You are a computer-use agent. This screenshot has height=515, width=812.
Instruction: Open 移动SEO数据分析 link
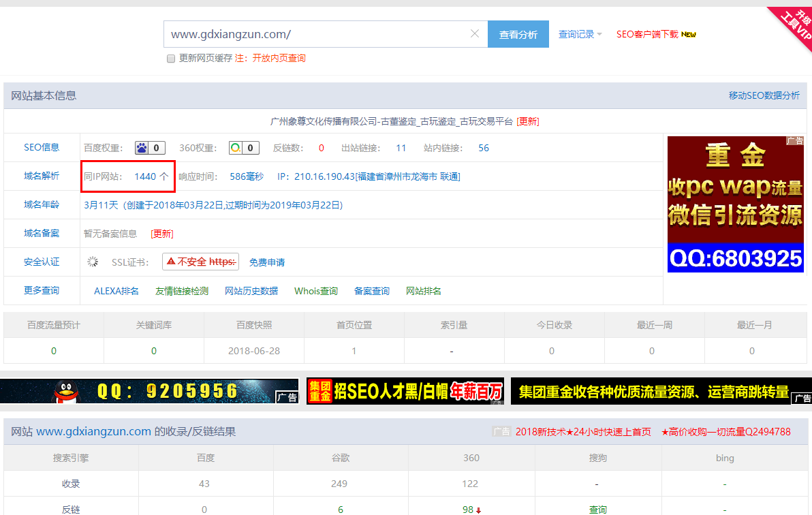pyautogui.click(x=764, y=95)
